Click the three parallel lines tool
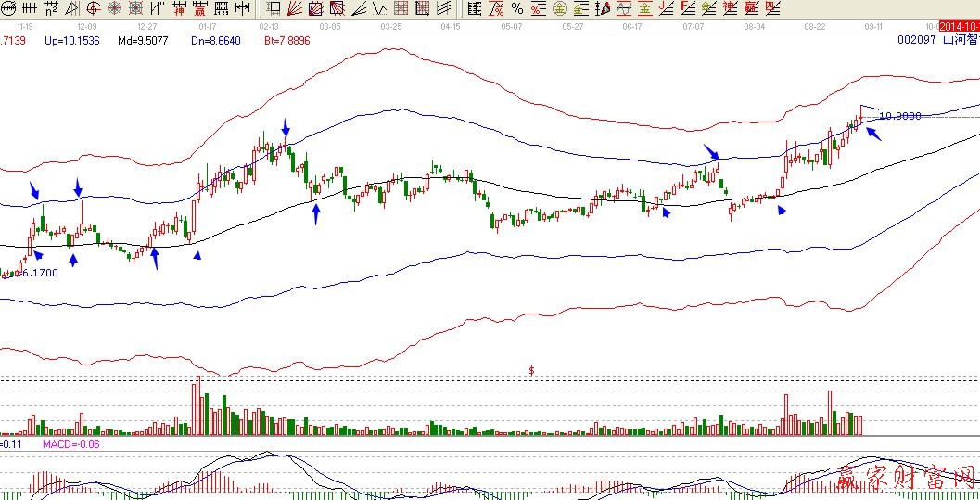The width and height of the screenshot is (980, 500). (x=443, y=8)
